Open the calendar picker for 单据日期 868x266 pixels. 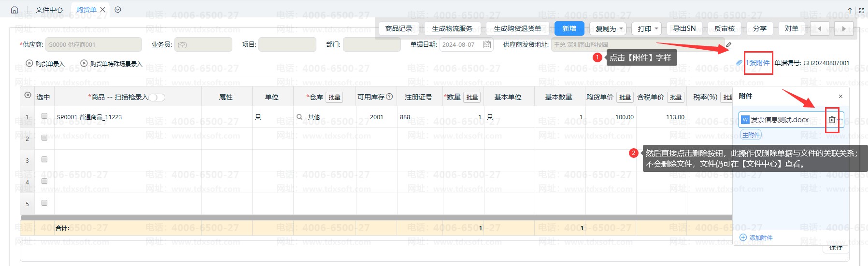click(487, 45)
